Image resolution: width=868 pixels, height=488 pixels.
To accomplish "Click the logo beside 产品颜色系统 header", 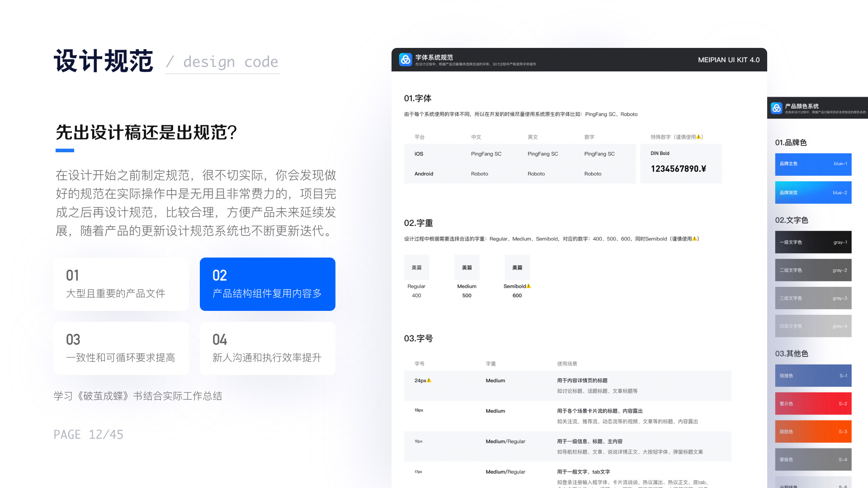I will point(776,108).
